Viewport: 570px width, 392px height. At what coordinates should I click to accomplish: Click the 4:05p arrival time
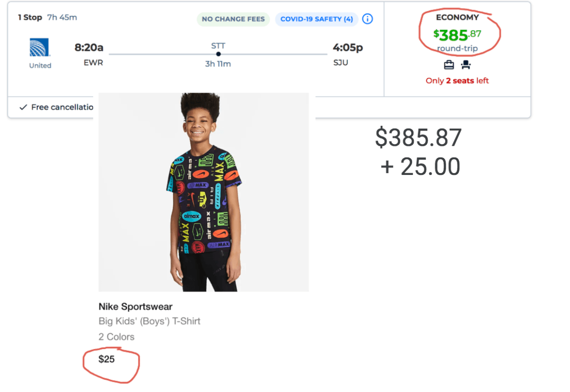[x=348, y=48]
